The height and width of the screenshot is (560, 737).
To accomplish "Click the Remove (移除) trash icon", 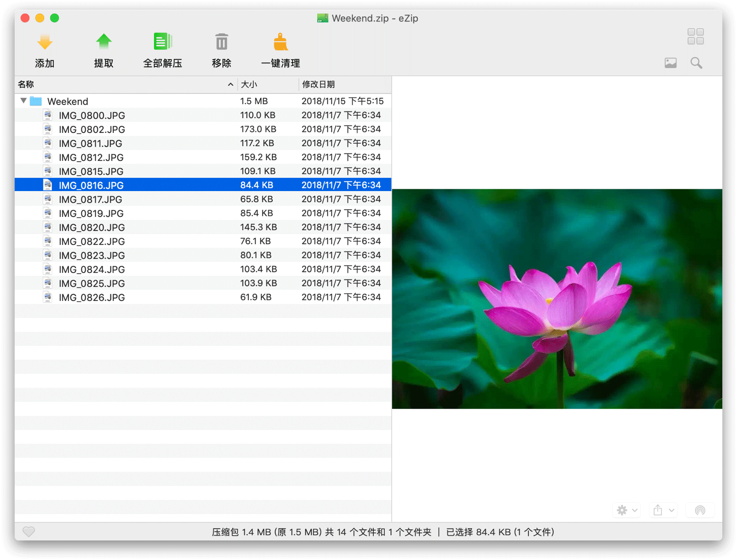I will (x=221, y=43).
